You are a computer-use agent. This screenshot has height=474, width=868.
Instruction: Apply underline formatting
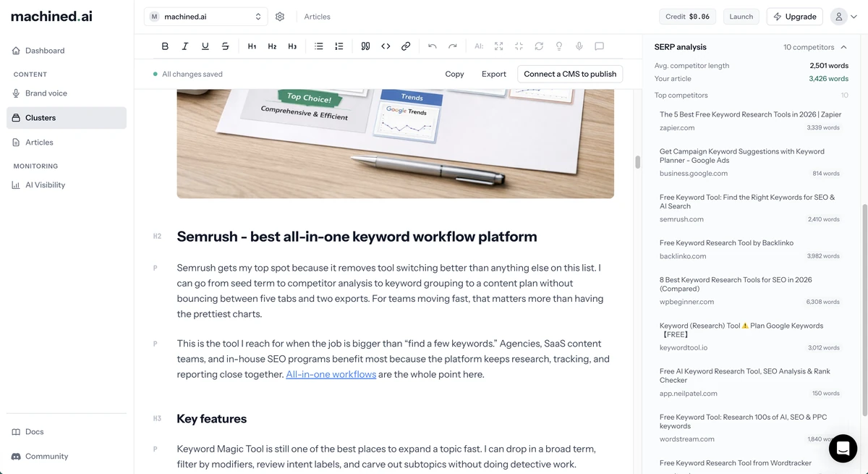point(205,46)
